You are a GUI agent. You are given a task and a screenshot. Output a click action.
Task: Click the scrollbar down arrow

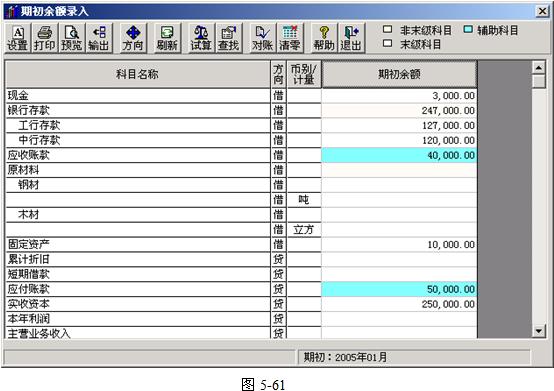click(x=539, y=331)
